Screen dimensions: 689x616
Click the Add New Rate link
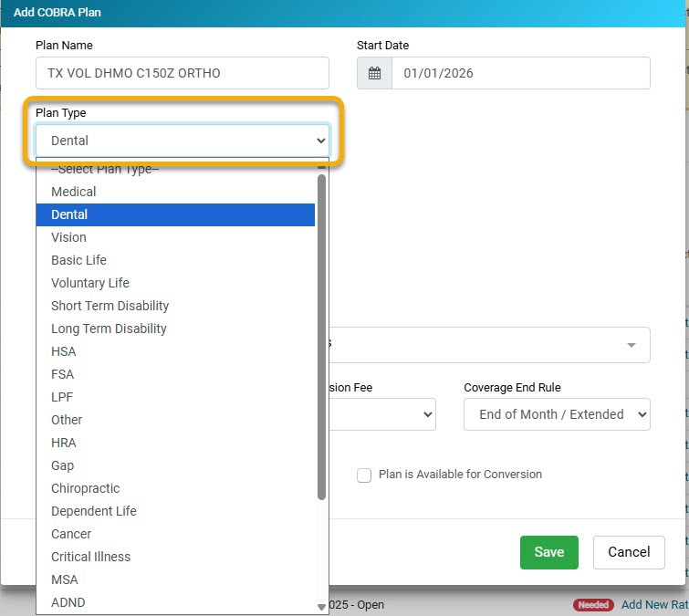tap(653, 604)
